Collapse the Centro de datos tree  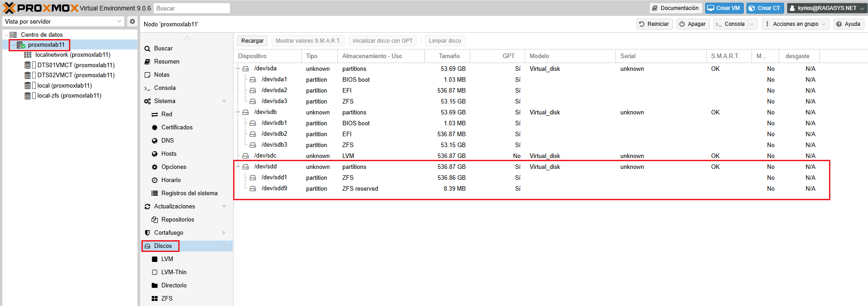(6, 35)
